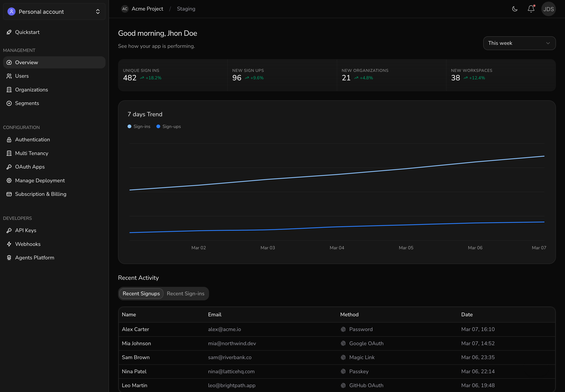Click the Webhooks lightning bolt icon
This screenshot has height=392, width=565.
click(x=9, y=244)
